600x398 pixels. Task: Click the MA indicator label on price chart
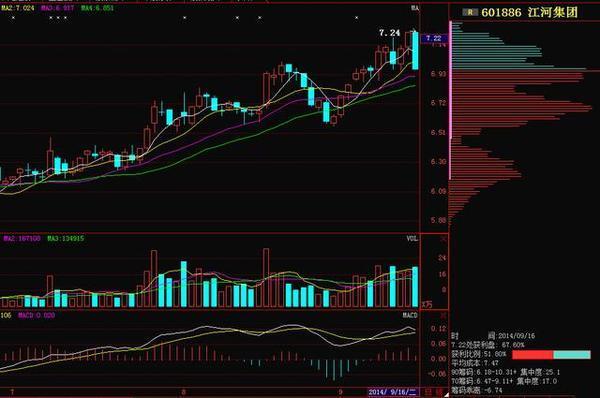(x=415, y=8)
